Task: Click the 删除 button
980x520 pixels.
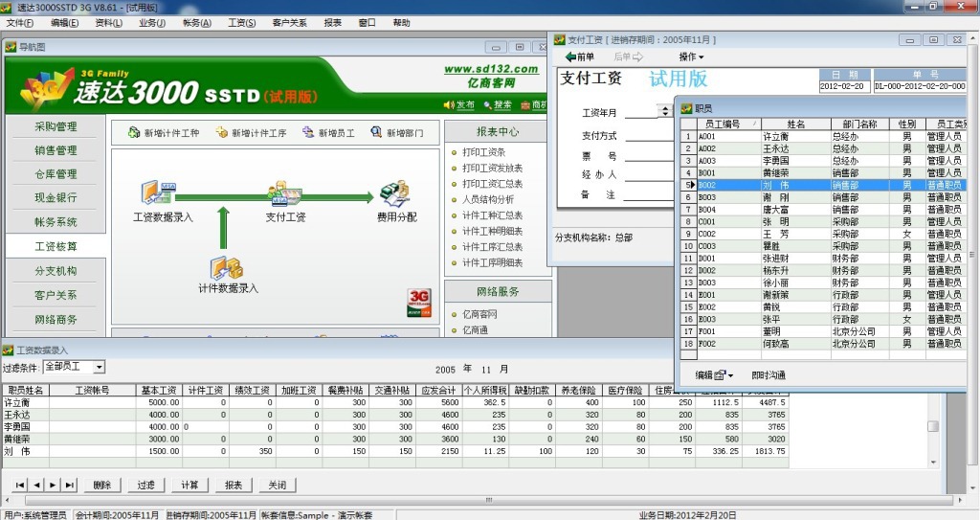Action: (x=101, y=485)
